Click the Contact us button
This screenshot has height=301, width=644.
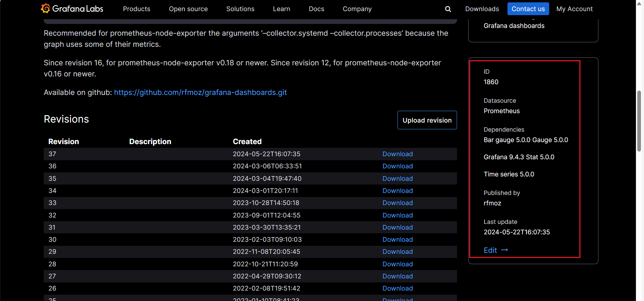pyautogui.click(x=528, y=9)
